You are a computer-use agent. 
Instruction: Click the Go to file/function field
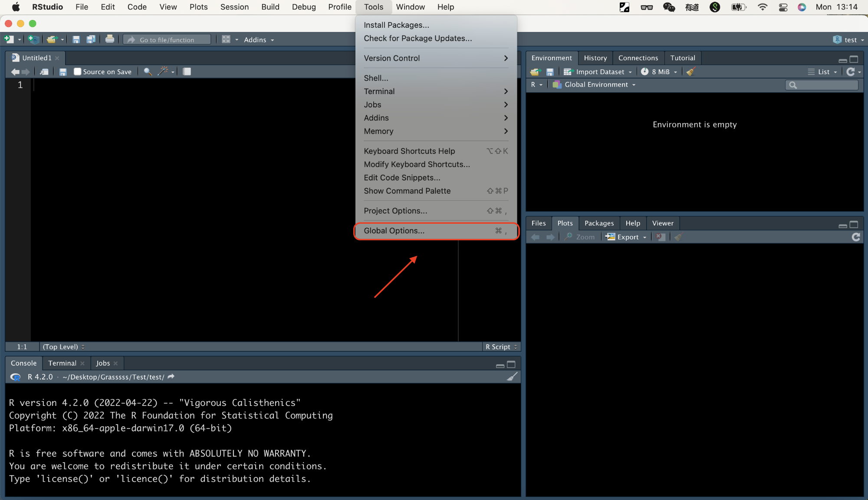pos(167,39)
